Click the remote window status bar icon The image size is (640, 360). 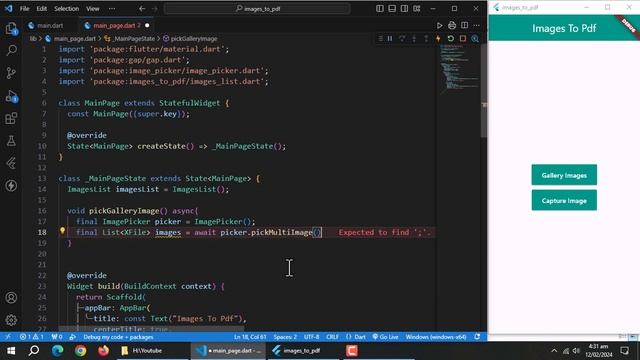coord(8,337)
